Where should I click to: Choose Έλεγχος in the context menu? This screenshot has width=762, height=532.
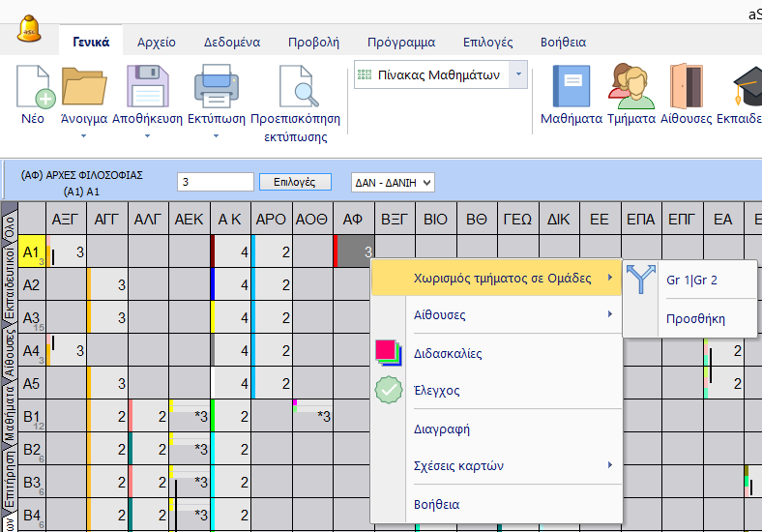click(436, 391)
